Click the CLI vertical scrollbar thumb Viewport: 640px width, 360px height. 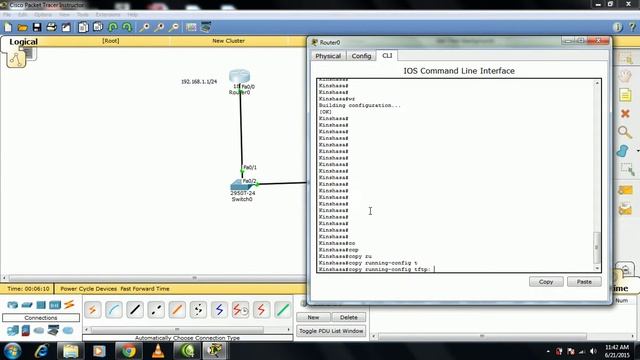(x=597, y=248)
